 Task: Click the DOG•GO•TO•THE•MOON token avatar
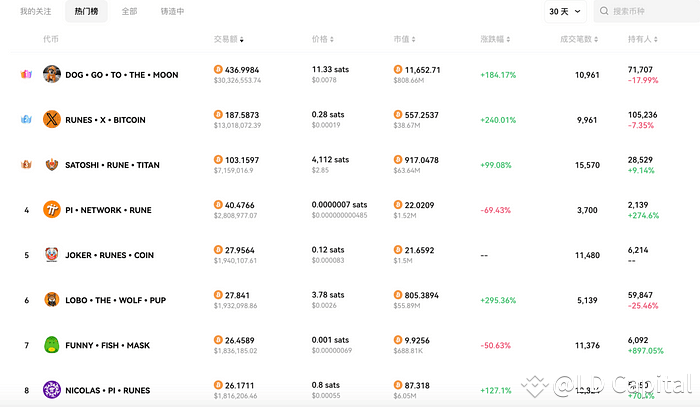(x=51, y=74)
